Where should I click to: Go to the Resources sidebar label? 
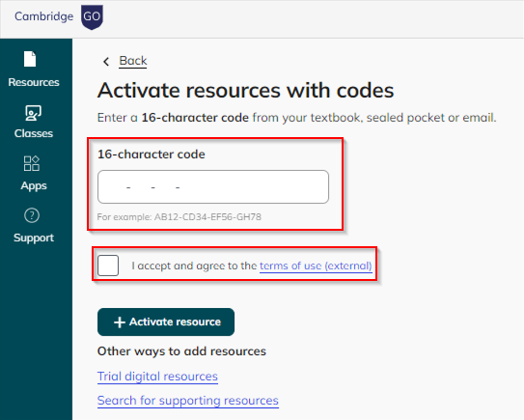tap(34, 82)
